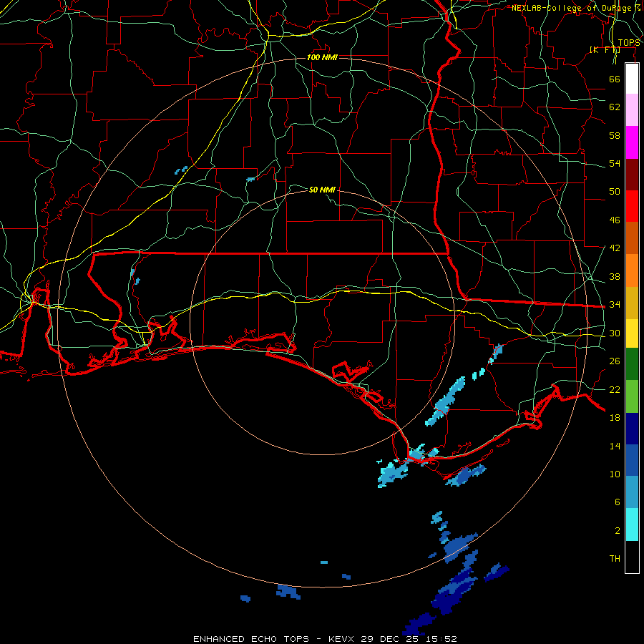Click the bright red legend color band
This screenshot has height=644, width=644.
632,206
